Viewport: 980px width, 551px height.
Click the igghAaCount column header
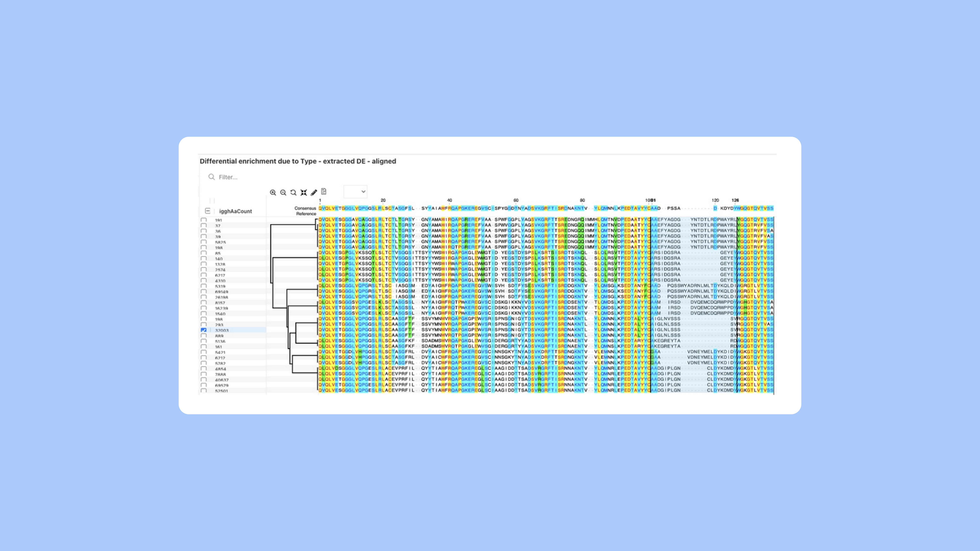(x=235, y=211)
